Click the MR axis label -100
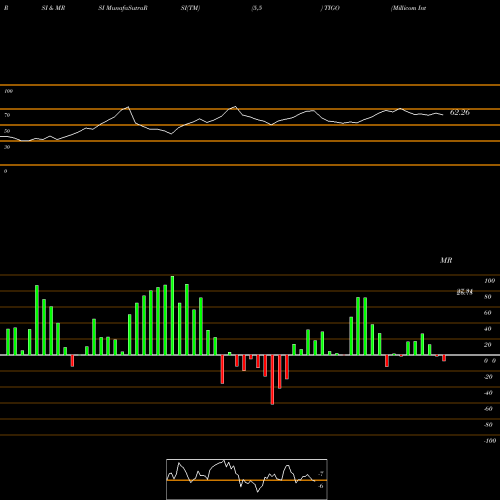 (x=489, y=441)
